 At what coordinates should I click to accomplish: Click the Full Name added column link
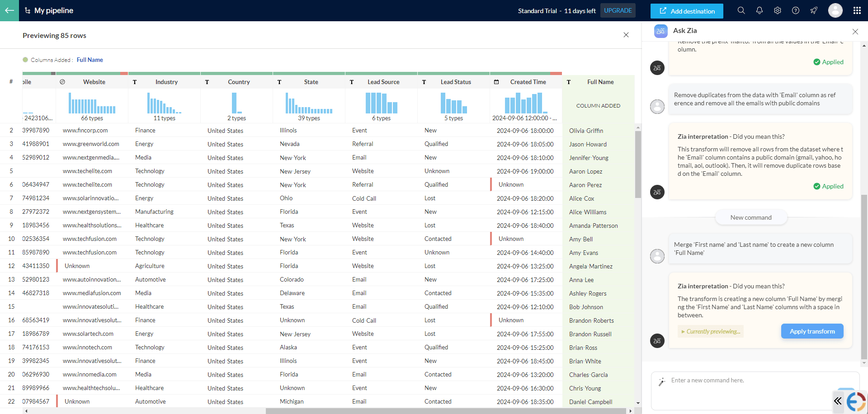tap(90, 60)
